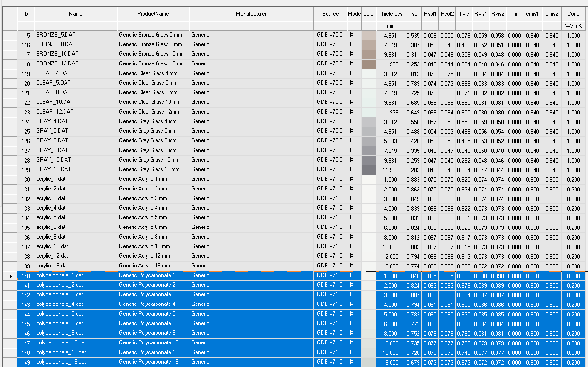Sort by the Name column header

pyautogui.click(x=76, y=14)
